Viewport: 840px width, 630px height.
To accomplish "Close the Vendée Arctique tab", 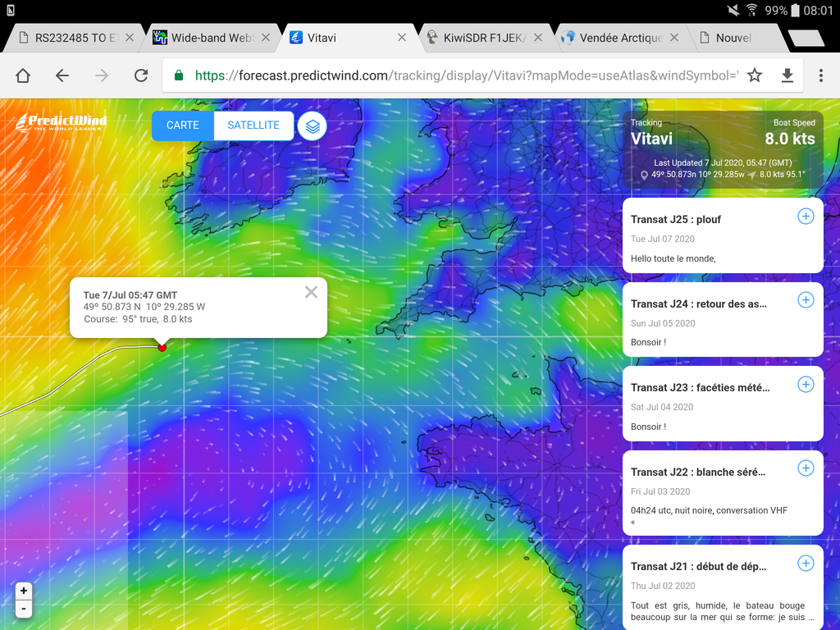I will (674, 38).
